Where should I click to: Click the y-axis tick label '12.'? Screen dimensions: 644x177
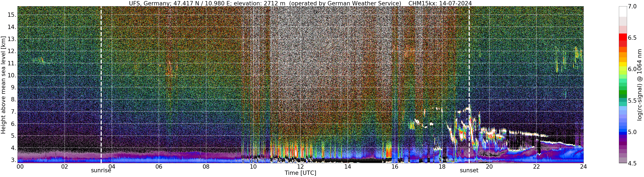pos(12,51)
